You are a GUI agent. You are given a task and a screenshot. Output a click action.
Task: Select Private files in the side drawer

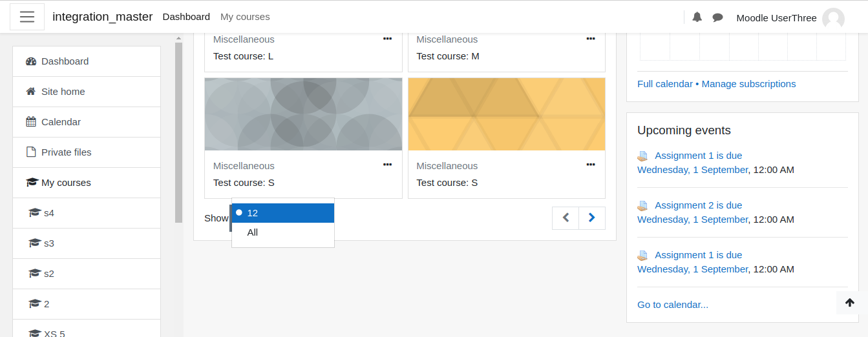pos(87,152)
